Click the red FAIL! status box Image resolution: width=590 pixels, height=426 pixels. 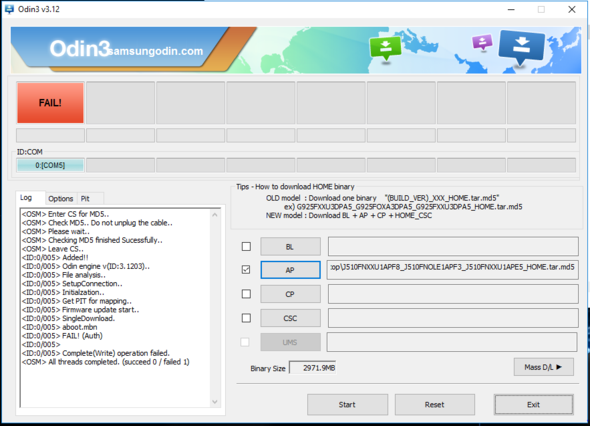(50, 103)
